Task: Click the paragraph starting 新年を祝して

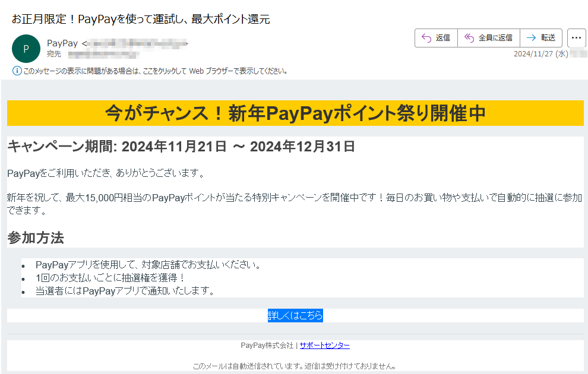Action: (295, 204)
